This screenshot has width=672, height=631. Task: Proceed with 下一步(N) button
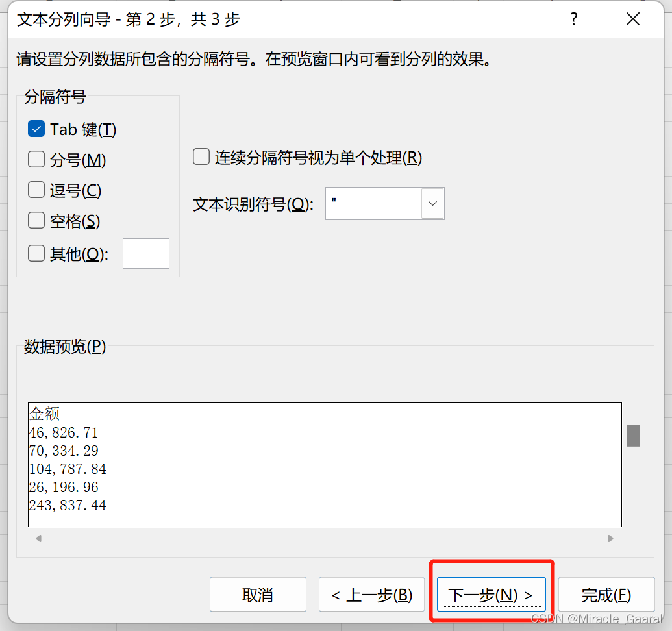(491, 594)
